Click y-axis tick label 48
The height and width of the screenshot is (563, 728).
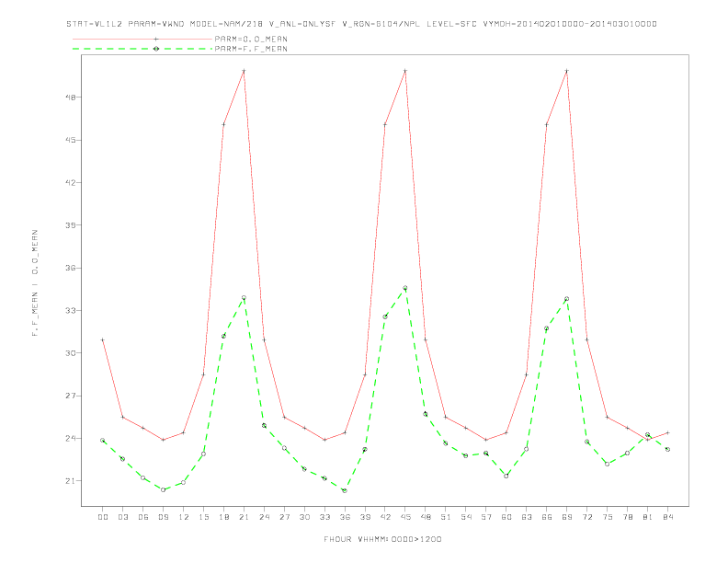click(71, 98)
